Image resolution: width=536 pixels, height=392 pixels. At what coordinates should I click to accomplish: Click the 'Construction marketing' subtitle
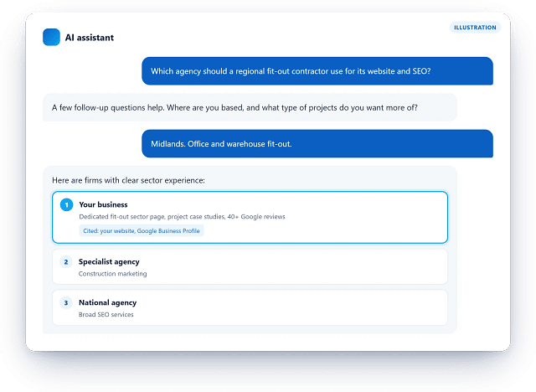pos(112,274)
